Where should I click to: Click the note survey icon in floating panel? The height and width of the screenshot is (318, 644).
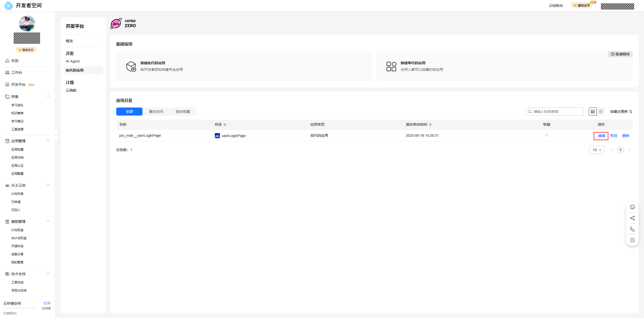[632, 240]
